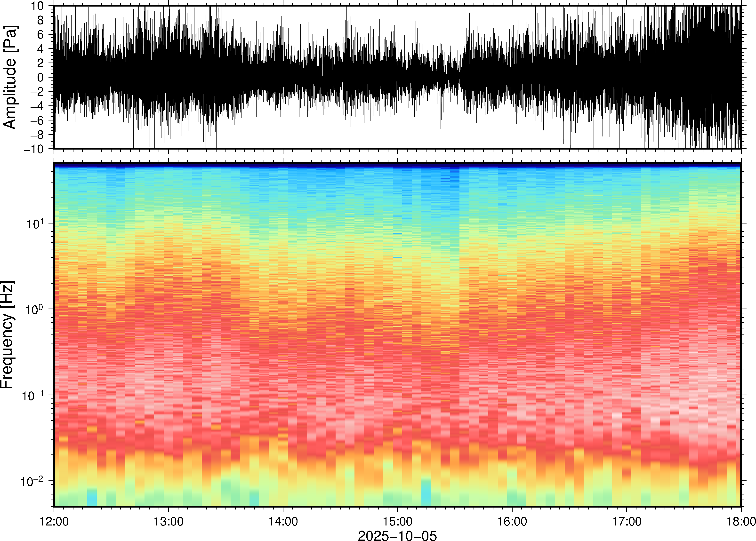Click the amplitude tick label 0
The image size is (756, 541).
(41, 77)
